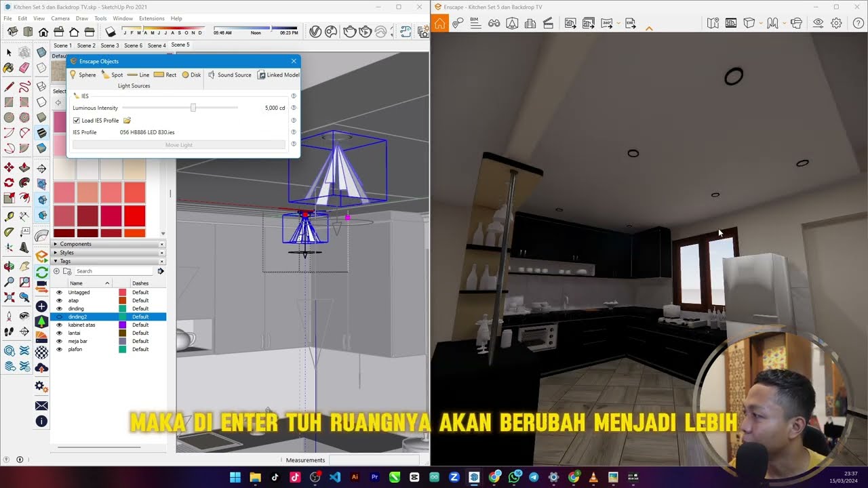This screenshot has width=868, height=488.
Task: Open the SketchUp File menu
Action: point(7,18)
